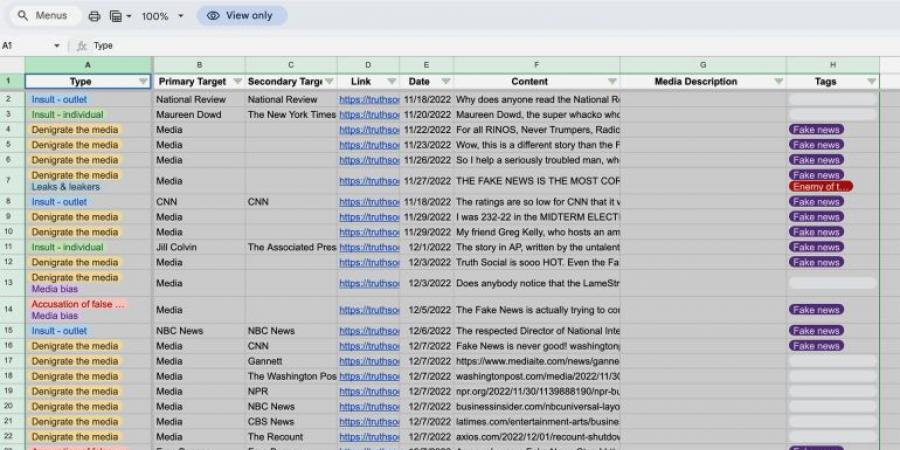Open filter on Secondary Target column
This screenshot has width=900, height=450.
(x=329, y=82)
